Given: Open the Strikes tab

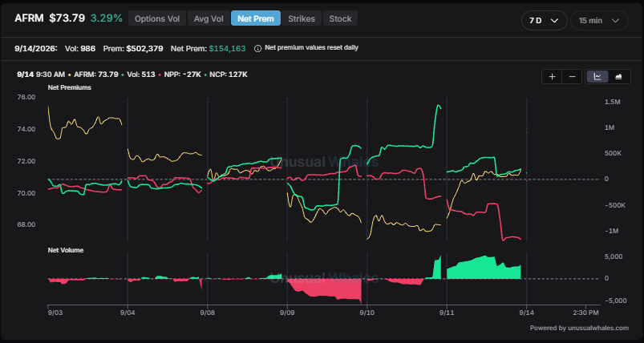Looking at the screenshot, I should click(302, 19).
